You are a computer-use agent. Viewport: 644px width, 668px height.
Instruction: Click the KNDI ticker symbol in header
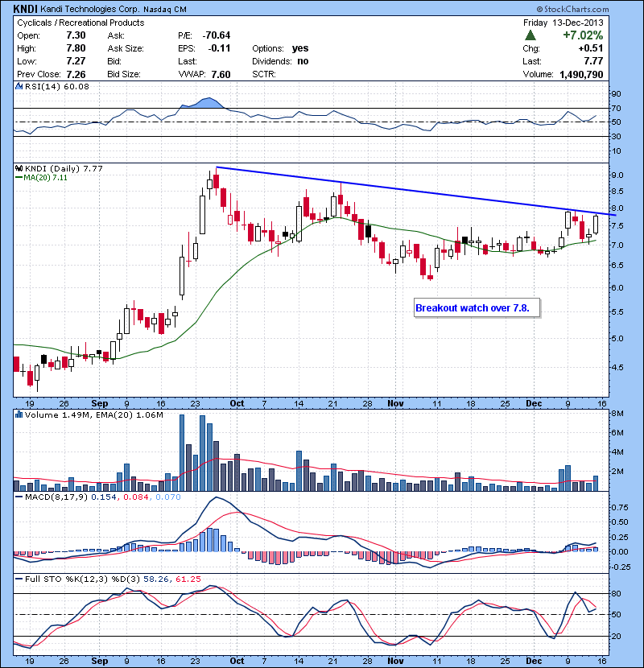click(x=25, y=9)
